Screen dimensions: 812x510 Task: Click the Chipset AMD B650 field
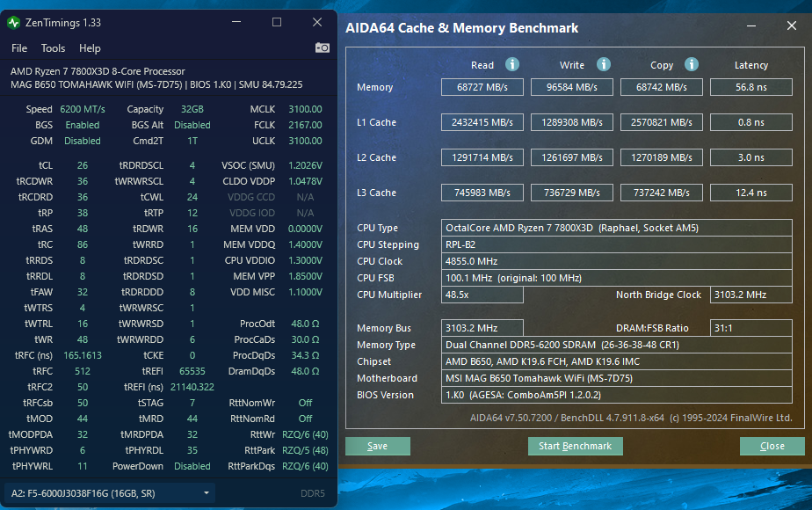point(616,361)
